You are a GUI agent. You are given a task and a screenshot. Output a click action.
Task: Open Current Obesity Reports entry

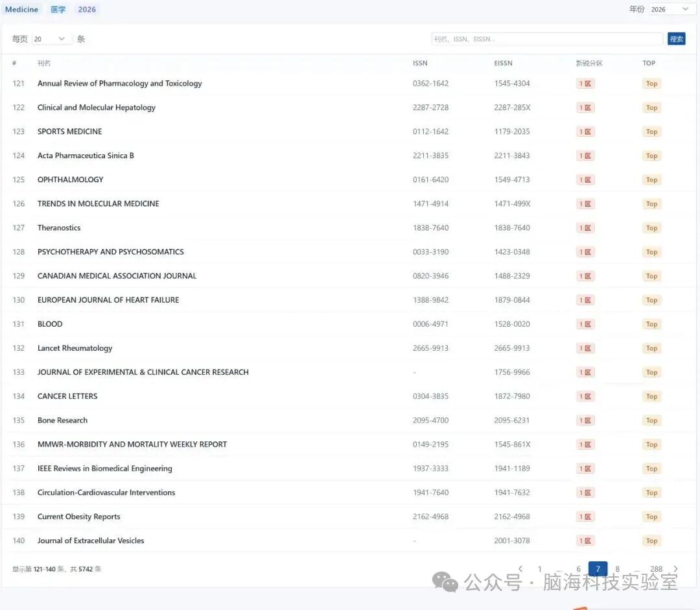coord(79,517)
